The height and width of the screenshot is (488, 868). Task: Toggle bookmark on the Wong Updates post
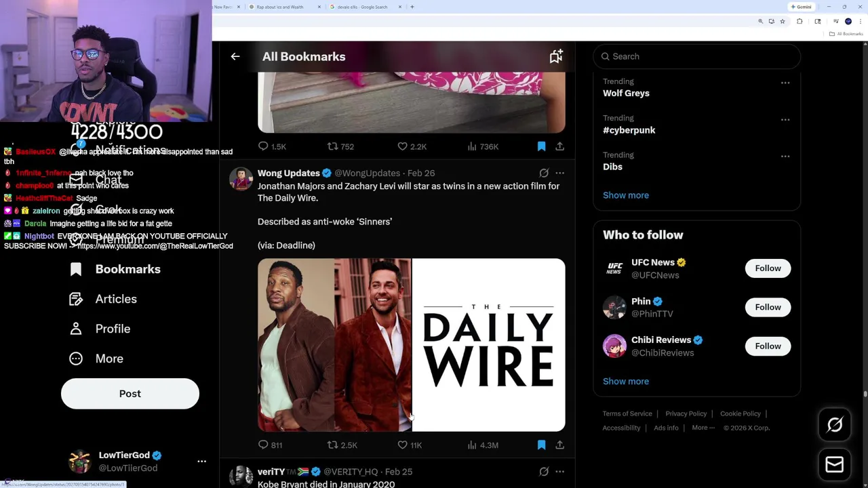(x=541, y=445)
